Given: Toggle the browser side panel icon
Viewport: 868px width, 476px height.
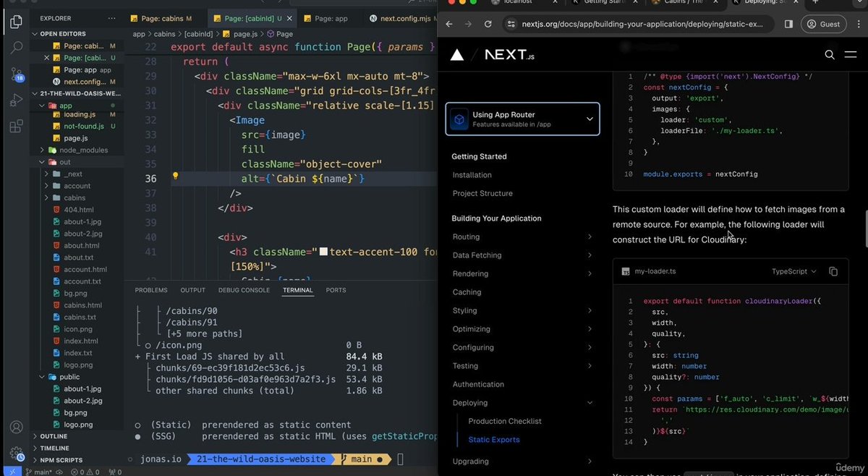Looking at the screenshot, I should tap(788, 24).
